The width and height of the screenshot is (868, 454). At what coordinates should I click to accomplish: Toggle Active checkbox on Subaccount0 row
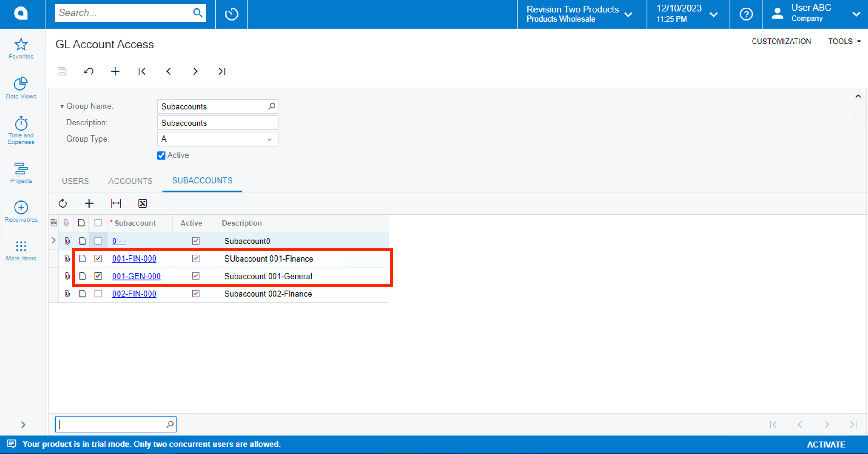click(196, 241)
